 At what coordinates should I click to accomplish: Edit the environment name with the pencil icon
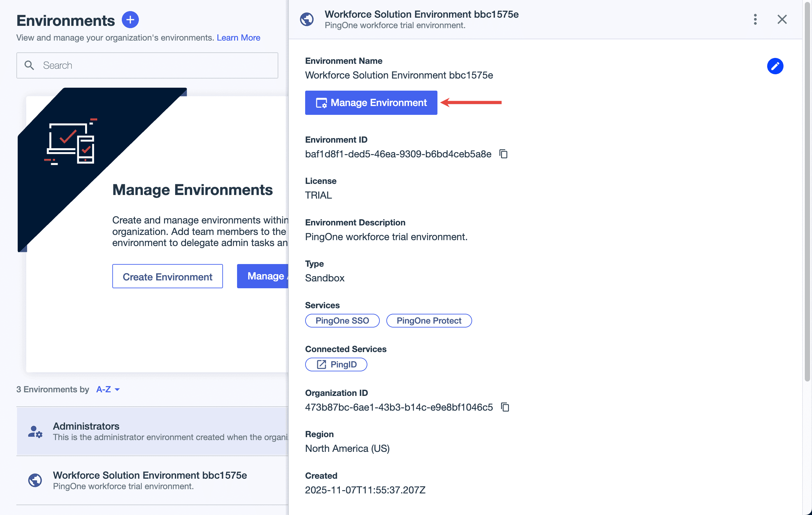[x=775, y=66]
